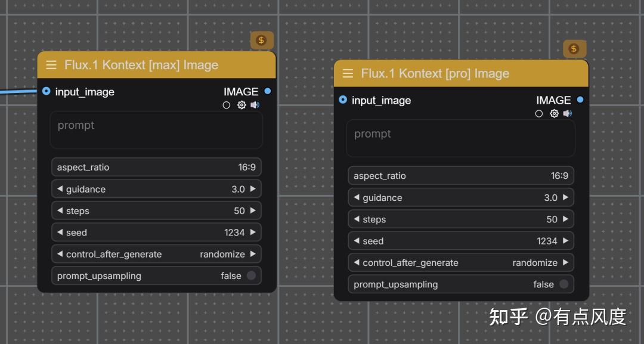The image size is (644, 344).
Task: Select previous control_after_generate option on [pro] node
Action: click(357, 263)
